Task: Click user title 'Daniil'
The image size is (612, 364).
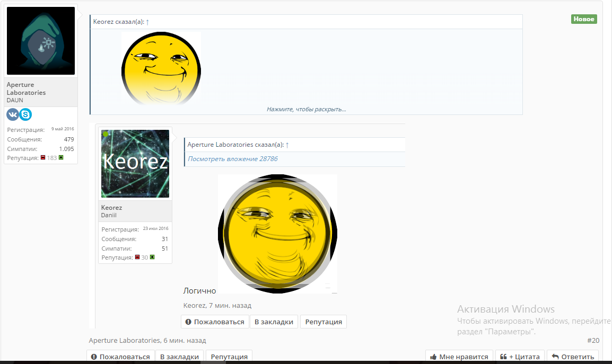Action: (x=109, y=215)
